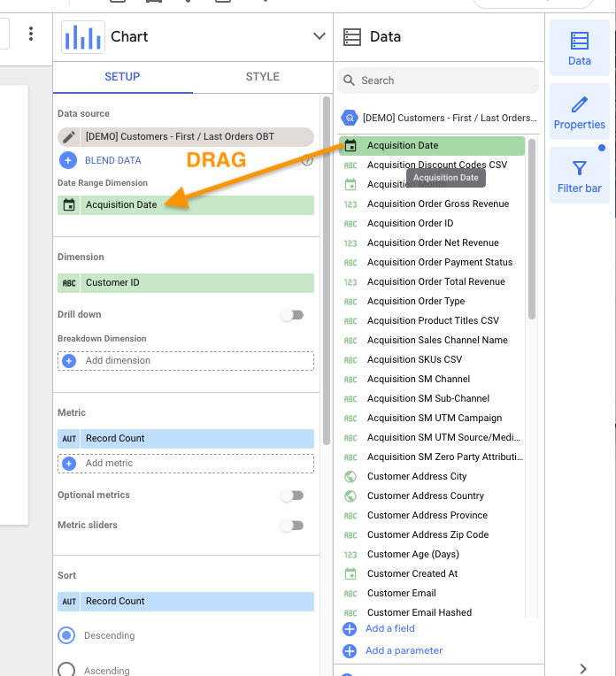Click plus icon in Add dimension box
Image resolution: width=616 pixels, height=676 pixels.
tap(69, 361)
